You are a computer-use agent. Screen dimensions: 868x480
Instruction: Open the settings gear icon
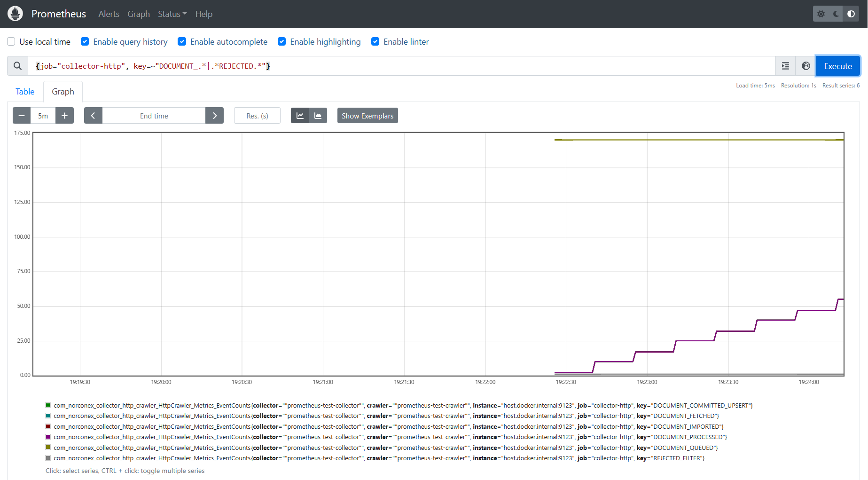pos(821,13)
